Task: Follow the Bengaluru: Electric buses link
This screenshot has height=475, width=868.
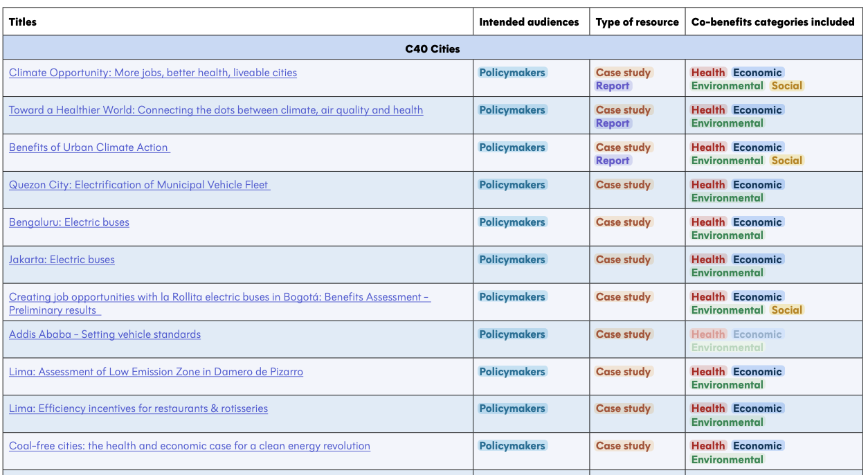Action: tap(69, 222)
